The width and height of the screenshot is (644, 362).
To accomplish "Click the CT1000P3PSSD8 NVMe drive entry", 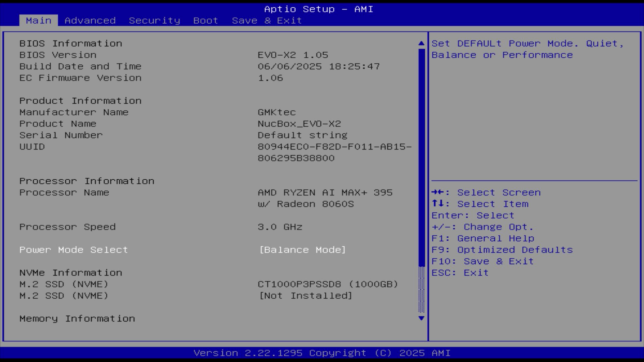I will tap(327, 284).
